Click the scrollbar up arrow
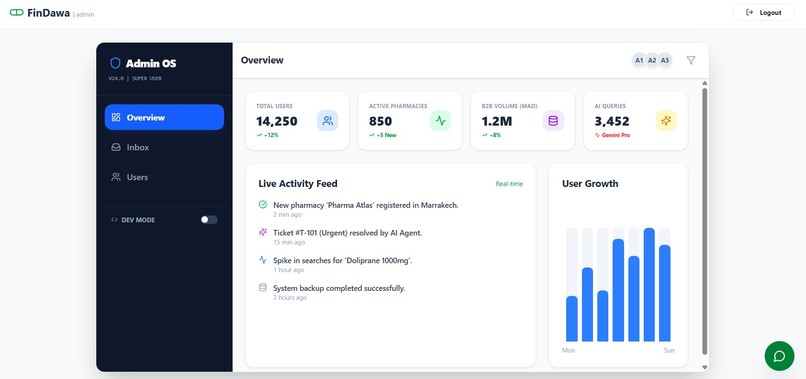Screen dimensions: 806x379 pos(705,83)
